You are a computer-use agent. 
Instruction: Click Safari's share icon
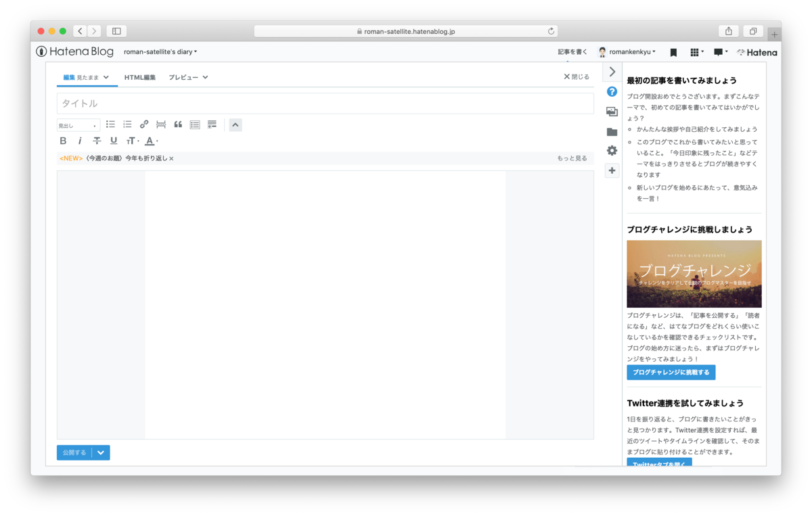[729, 31]
